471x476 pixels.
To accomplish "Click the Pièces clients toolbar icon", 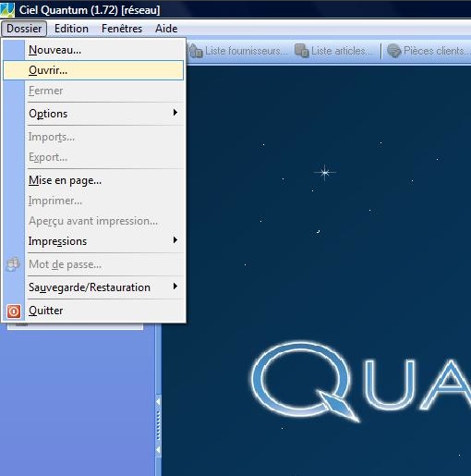I will [x=394, y=51].
